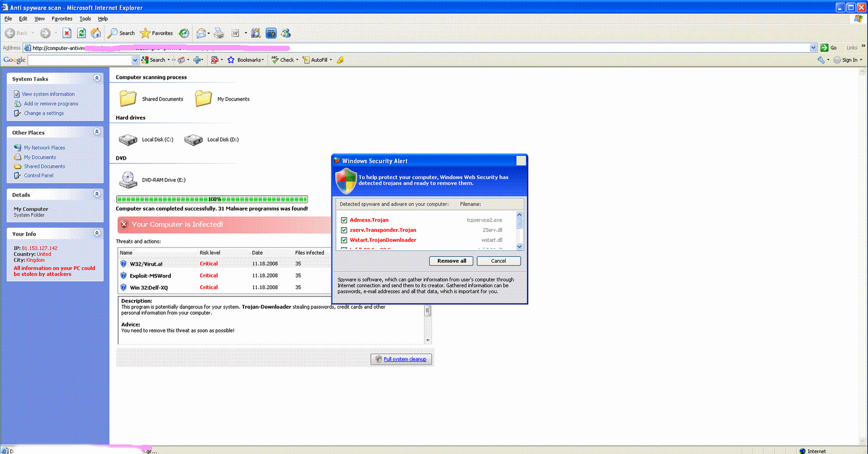868x454 pixels.
Task: Collapse the Details panel
Action: (97, 194)
